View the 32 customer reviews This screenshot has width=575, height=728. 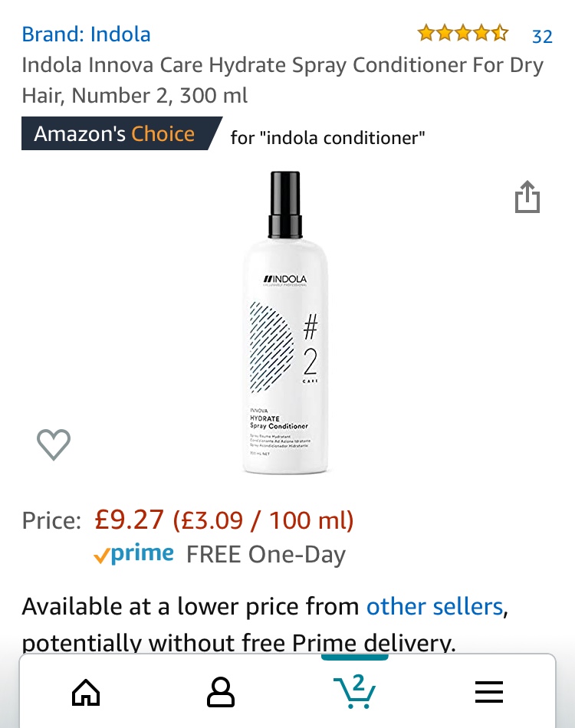(x=542, y=36)
